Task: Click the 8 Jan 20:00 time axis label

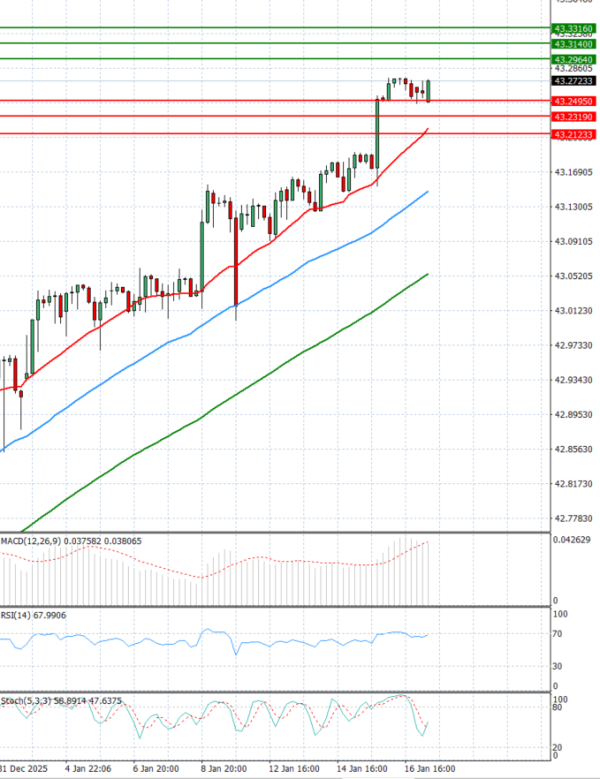Action: [x=223, y=770]
